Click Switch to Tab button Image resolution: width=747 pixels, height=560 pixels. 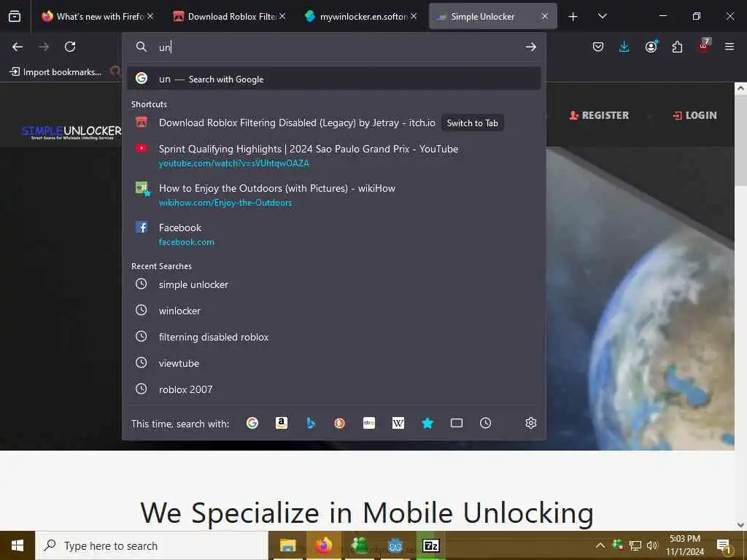[472, 122]
